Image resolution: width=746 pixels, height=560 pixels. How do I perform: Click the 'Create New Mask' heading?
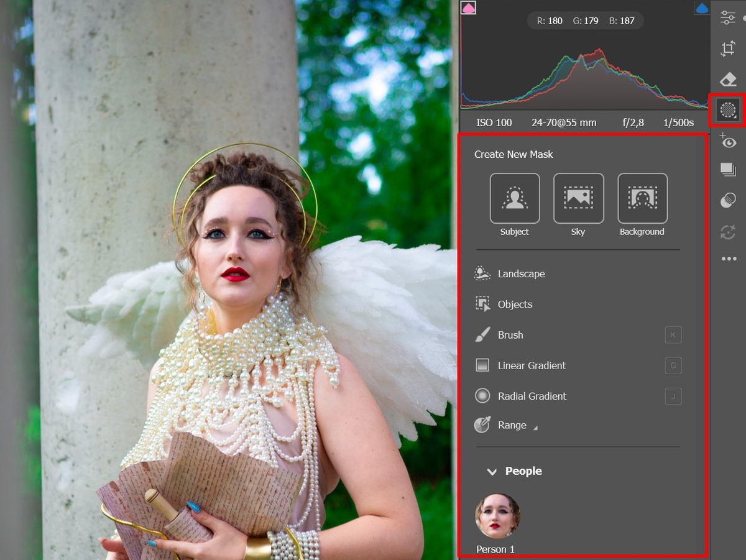tap(513, 154)
